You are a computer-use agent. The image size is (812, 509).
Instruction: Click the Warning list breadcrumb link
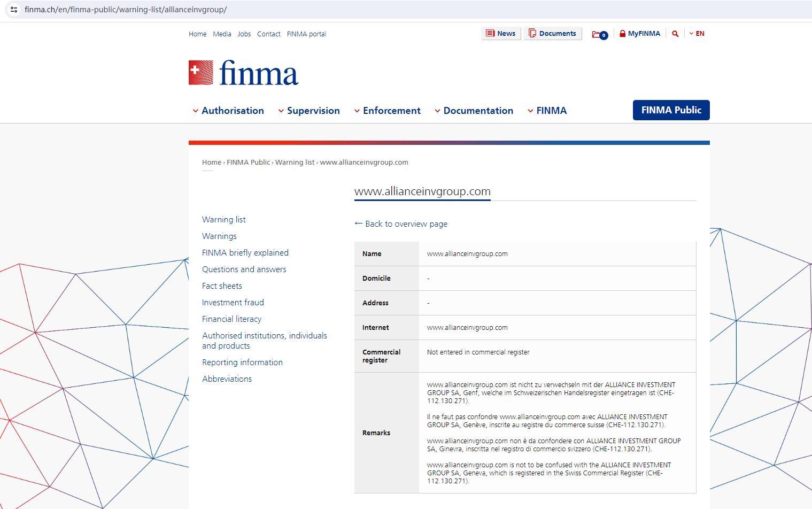pos(295,163)
